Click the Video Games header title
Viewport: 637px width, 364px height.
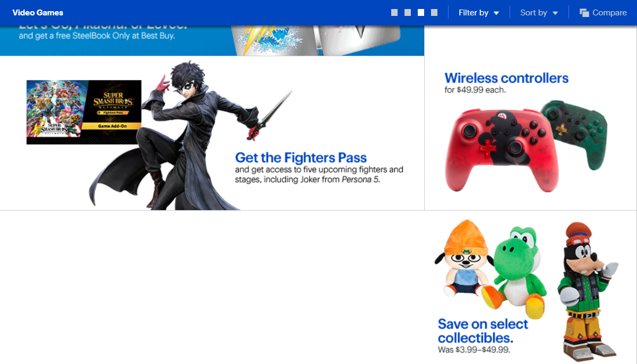point(38,13)
